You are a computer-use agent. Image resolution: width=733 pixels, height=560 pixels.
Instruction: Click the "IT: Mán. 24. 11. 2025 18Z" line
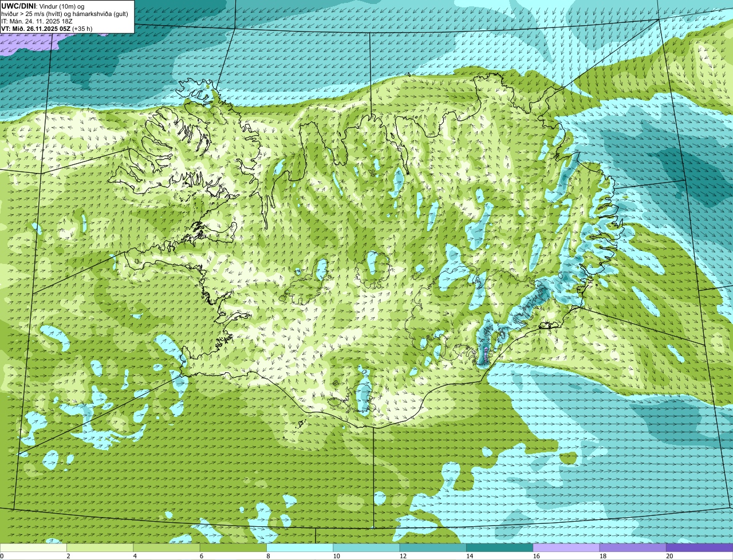tap(37, 21)
